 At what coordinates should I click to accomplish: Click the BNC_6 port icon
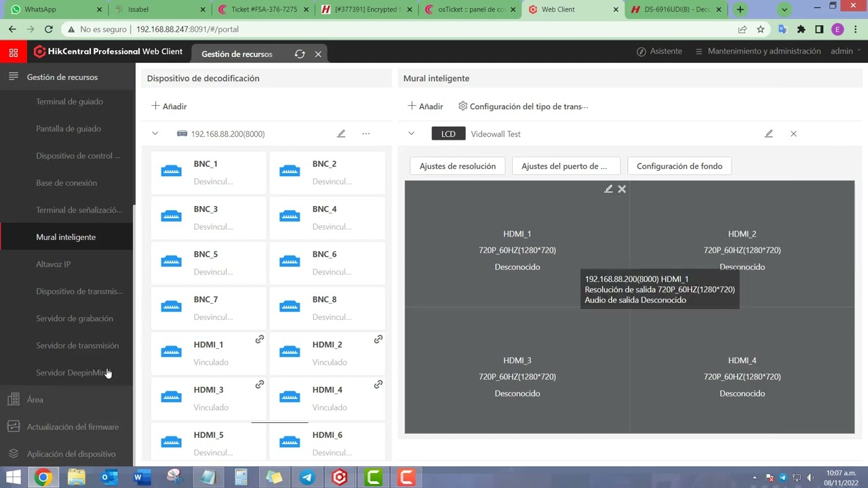pyautogui.click(x=290, y=261)
